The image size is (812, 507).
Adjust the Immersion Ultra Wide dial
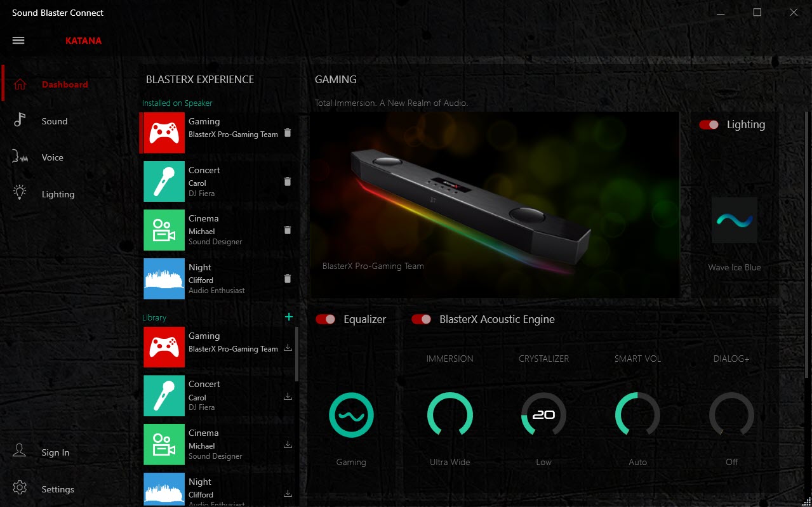coord(450,415)
